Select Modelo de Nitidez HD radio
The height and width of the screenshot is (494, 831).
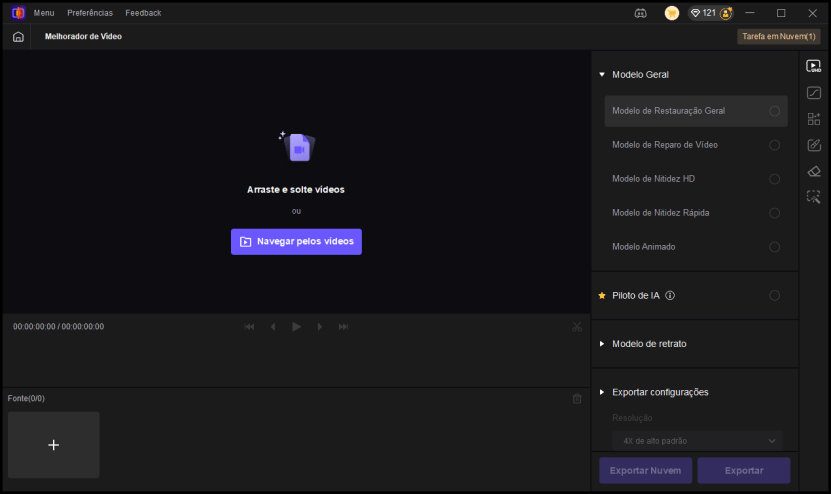point(774,179)
